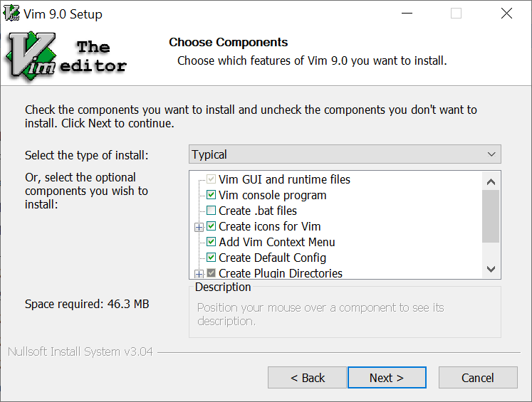Click the Vim icon in the title bar
Viewport: 532px width, 402px height.
tap(11, 14)
